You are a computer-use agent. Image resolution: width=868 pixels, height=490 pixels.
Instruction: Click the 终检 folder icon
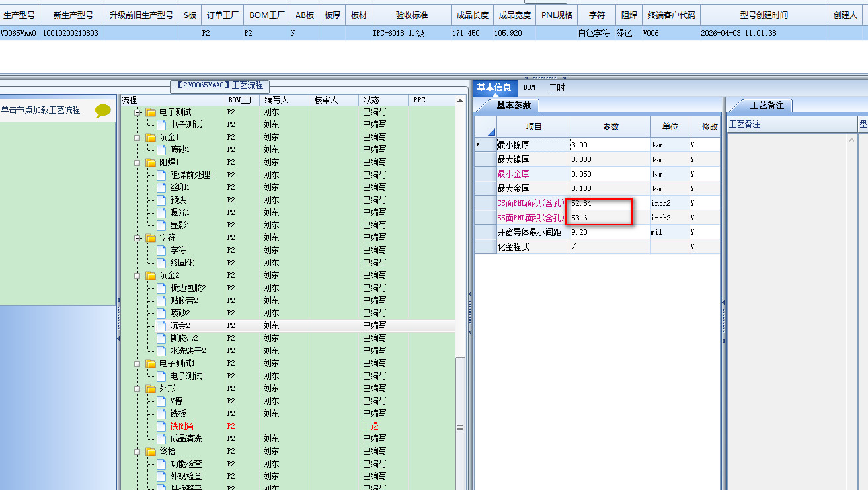click(151, 451)
